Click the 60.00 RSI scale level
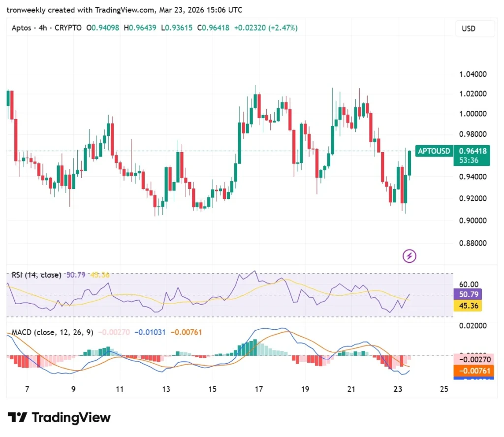Image resolution: width=504 pixels, height=437 pixels. tap(469, 284)
